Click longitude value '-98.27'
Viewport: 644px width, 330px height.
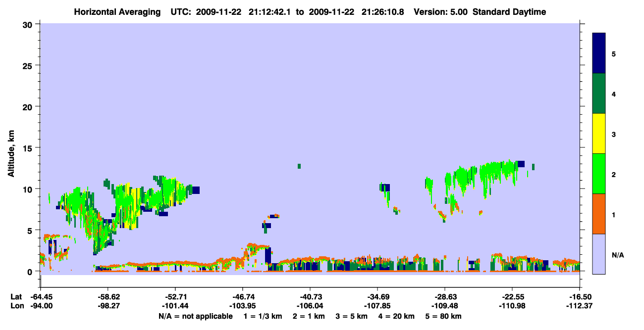coord(108,306)
